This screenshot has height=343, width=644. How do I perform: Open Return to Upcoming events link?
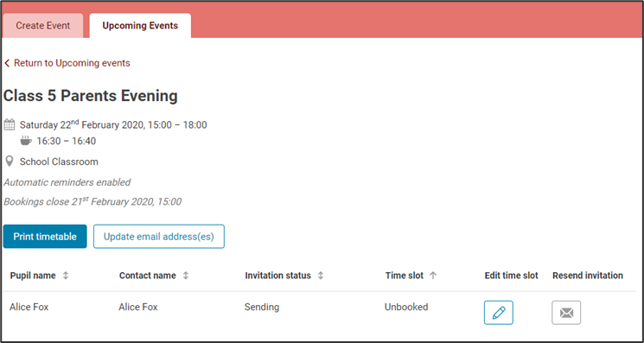(x=72, y=63)
